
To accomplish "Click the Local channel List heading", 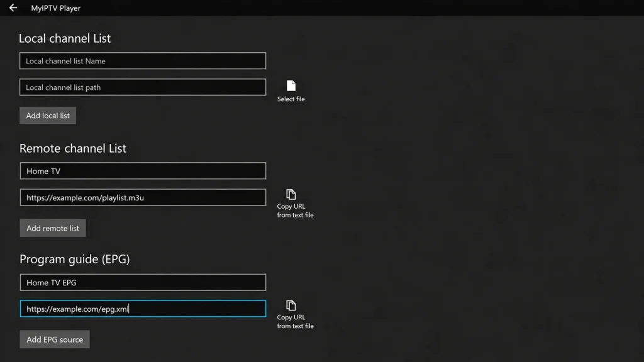I will pyautogui.click(x=65, y=38).
